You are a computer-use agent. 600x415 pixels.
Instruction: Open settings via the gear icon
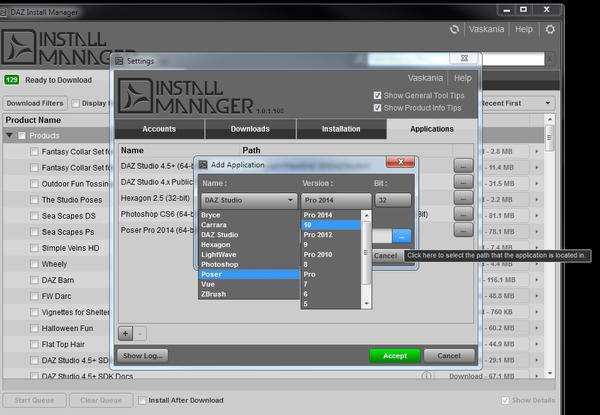[x=550, y=29]
